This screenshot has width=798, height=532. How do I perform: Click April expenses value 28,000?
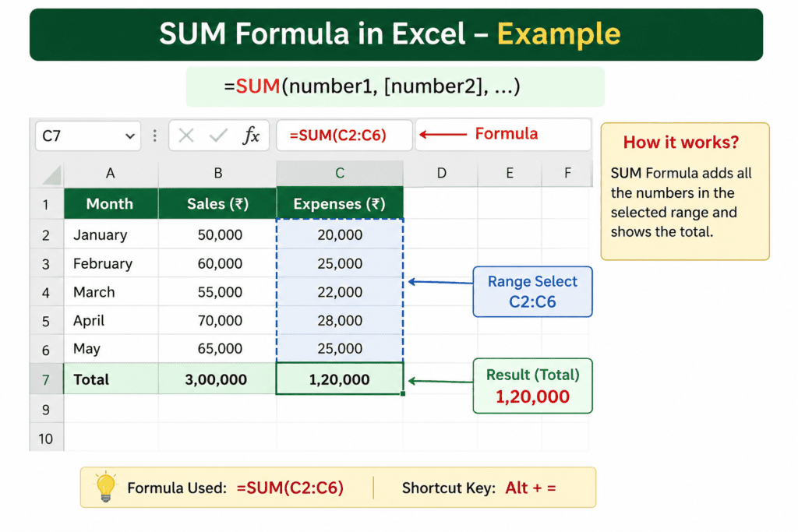click(x=340, y=320)
